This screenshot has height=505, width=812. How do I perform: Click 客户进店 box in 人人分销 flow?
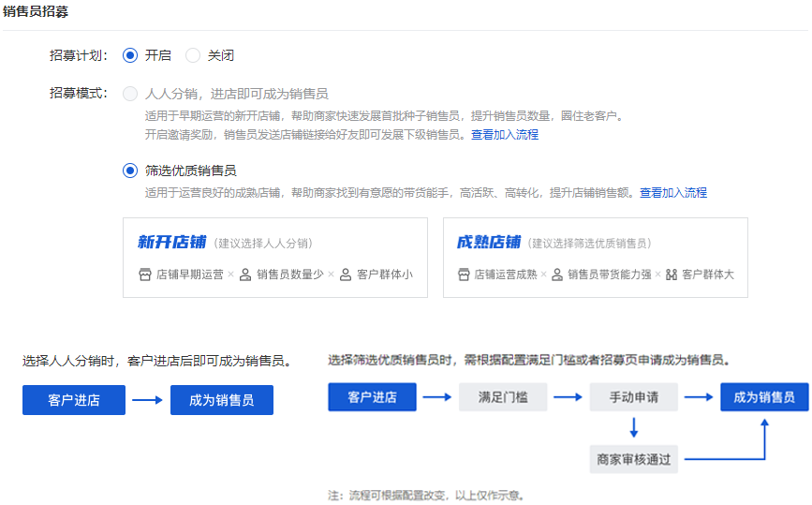74,400
